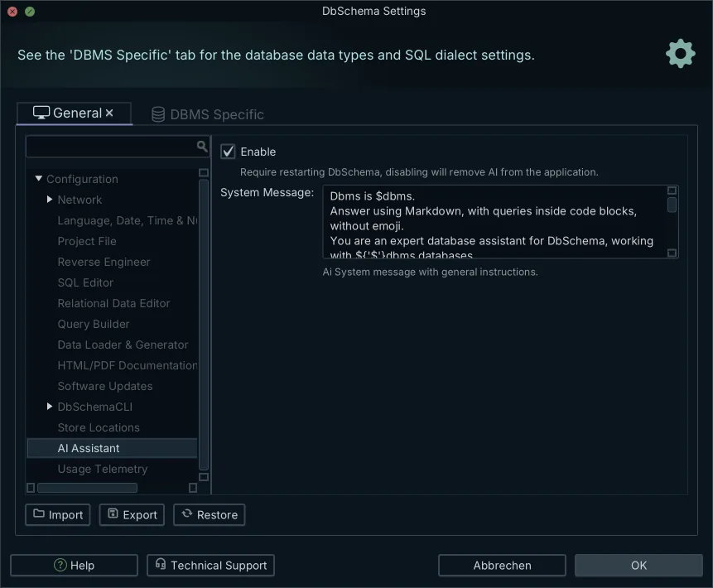The width and height of the screenshot is (713, 588).
Task: Select Language, Date, Time settings
Action: pos(128,220)
